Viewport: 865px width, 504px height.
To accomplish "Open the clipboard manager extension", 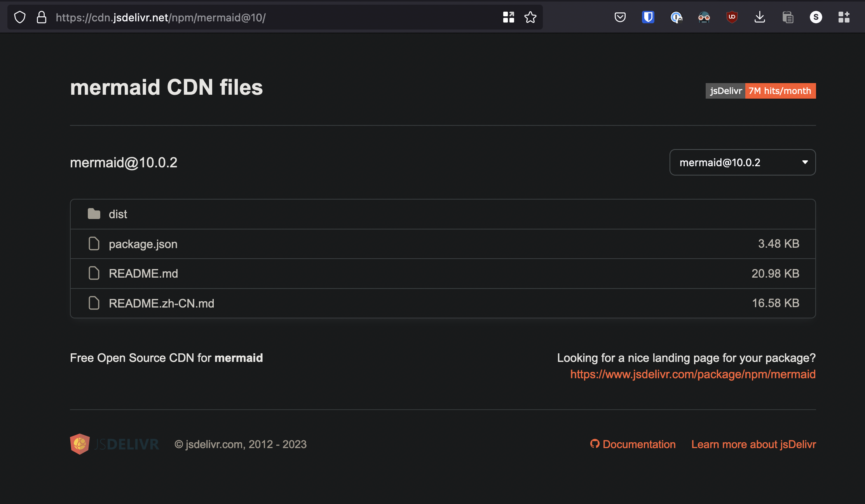I will [x=788, y=17].
